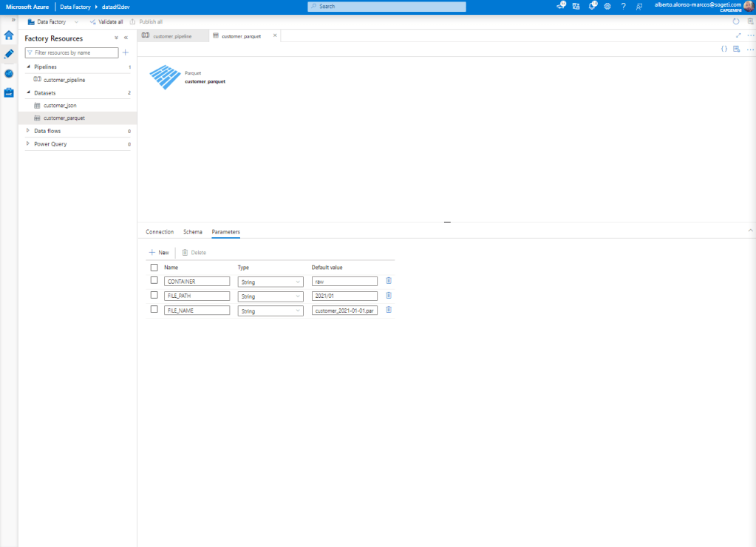Screen dimensions: 756x547
Task: Click the add new resource plus icon
Action: click(x=126, y=52)
